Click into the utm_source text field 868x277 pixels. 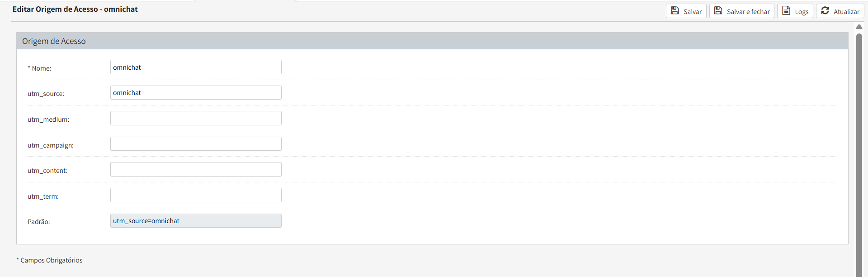pos(196,93)
